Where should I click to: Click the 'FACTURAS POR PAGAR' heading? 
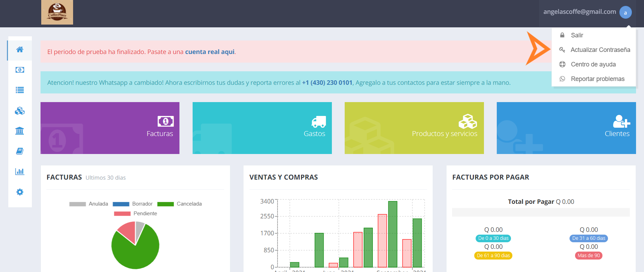click(491, 177)
